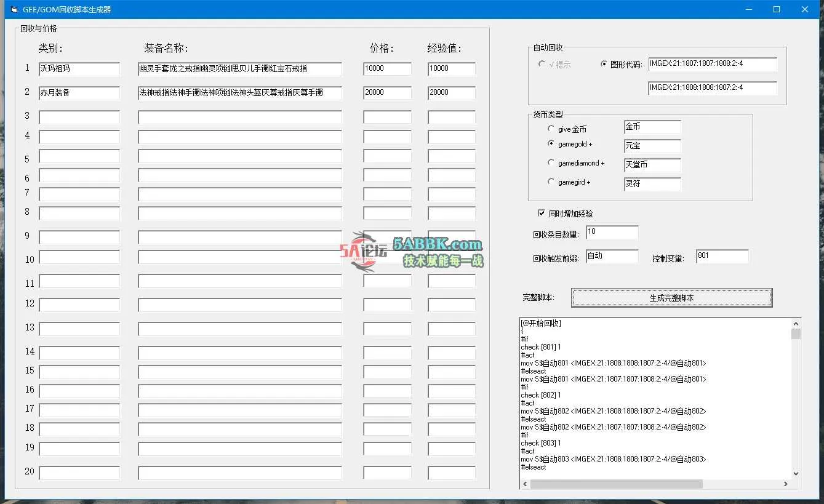Click the 装备名称 column header label

click(166, 48)
